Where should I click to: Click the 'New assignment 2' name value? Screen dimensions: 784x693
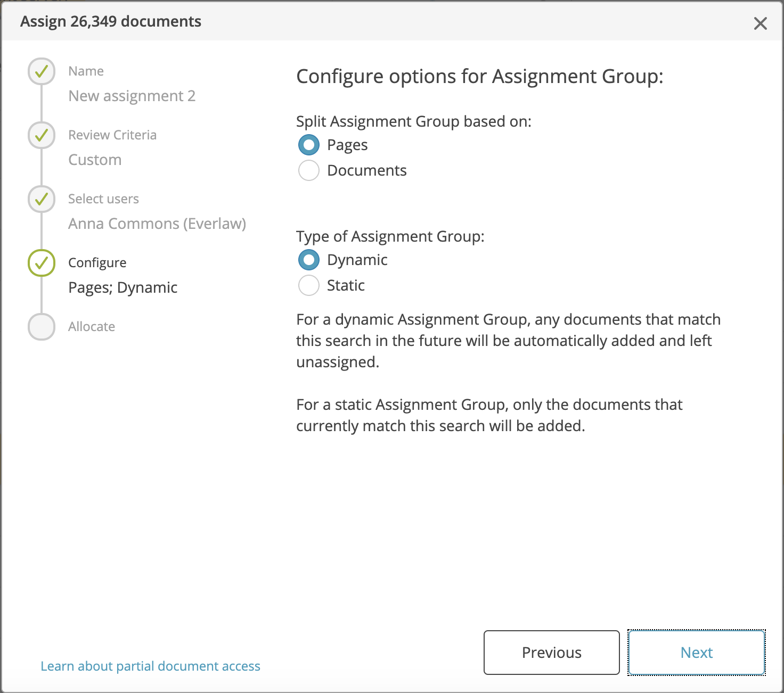tap(132, 96)
